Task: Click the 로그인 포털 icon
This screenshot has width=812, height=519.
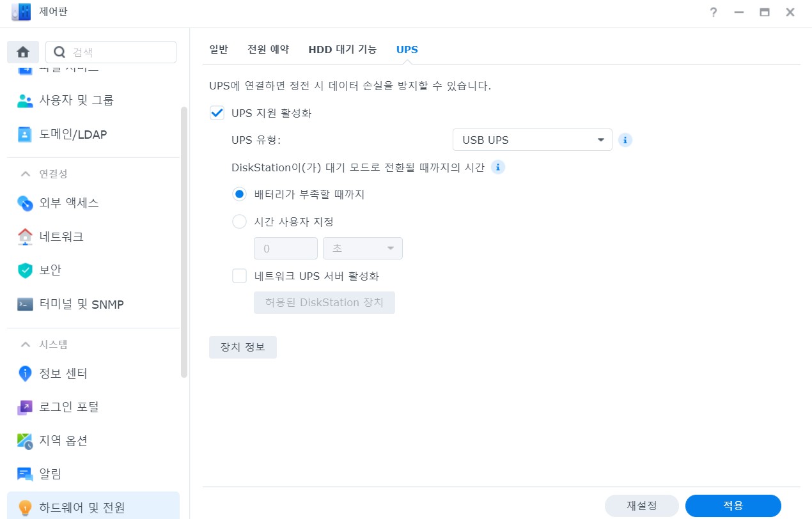Action: [25, 407]
